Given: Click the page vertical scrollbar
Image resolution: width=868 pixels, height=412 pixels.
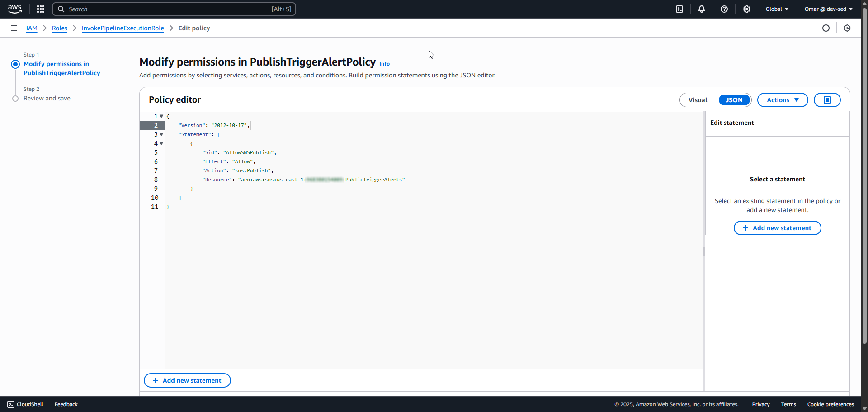Looking at the screenshot, I should 864,176.
